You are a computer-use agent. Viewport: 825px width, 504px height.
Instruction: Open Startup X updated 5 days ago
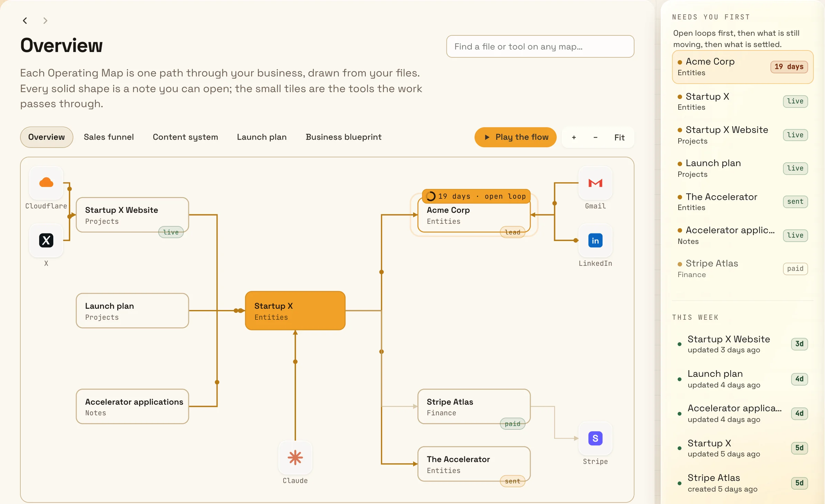pyautogui.click(x=742, y=448)
